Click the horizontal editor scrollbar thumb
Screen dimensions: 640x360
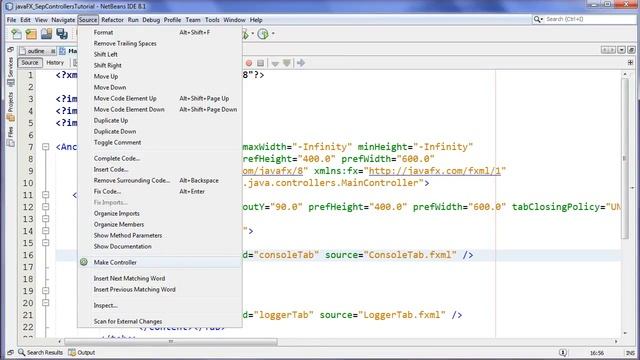(x=171, y=341)
